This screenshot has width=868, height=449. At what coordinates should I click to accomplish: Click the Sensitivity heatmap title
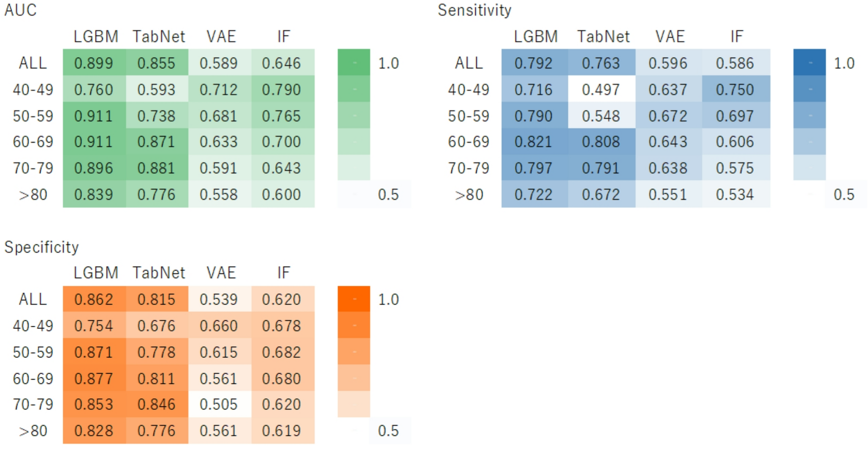(x=475, y=10)
